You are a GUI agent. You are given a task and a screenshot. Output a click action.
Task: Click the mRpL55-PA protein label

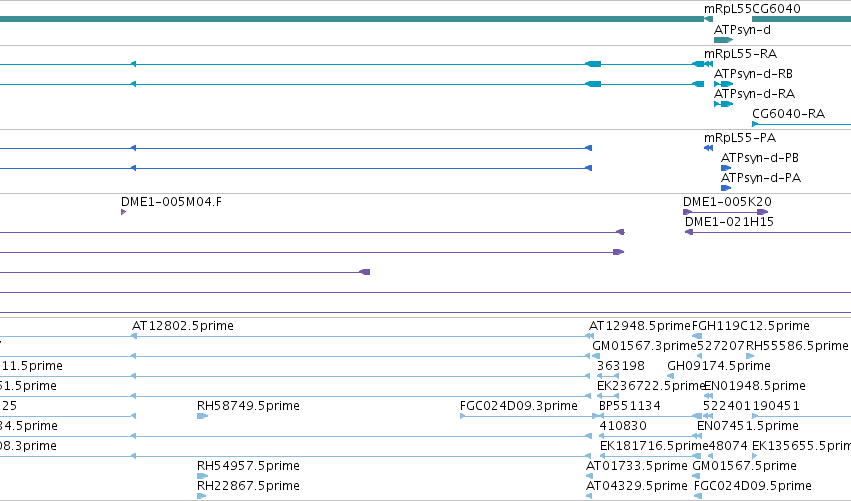740,138
